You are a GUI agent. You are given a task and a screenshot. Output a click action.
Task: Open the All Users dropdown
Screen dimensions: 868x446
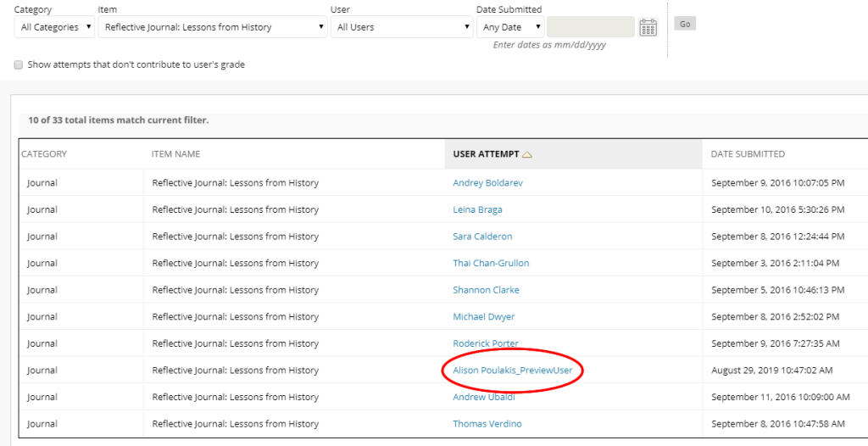(402, 27)
